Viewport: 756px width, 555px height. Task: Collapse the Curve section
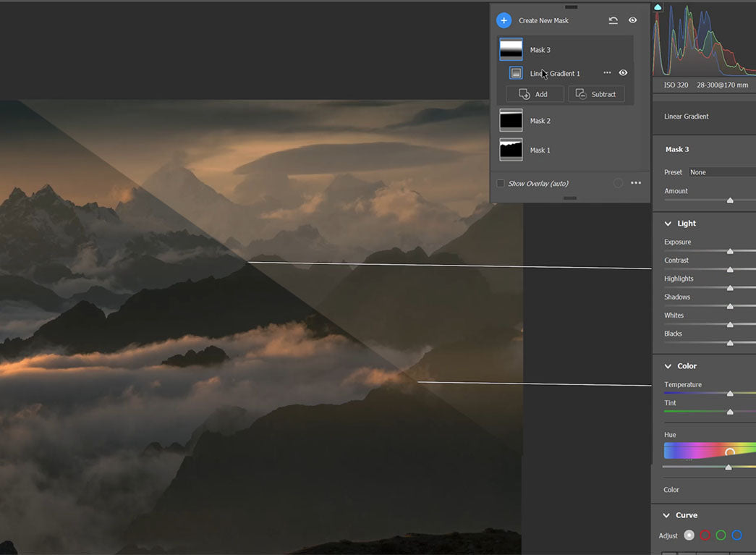coord(667,515)
